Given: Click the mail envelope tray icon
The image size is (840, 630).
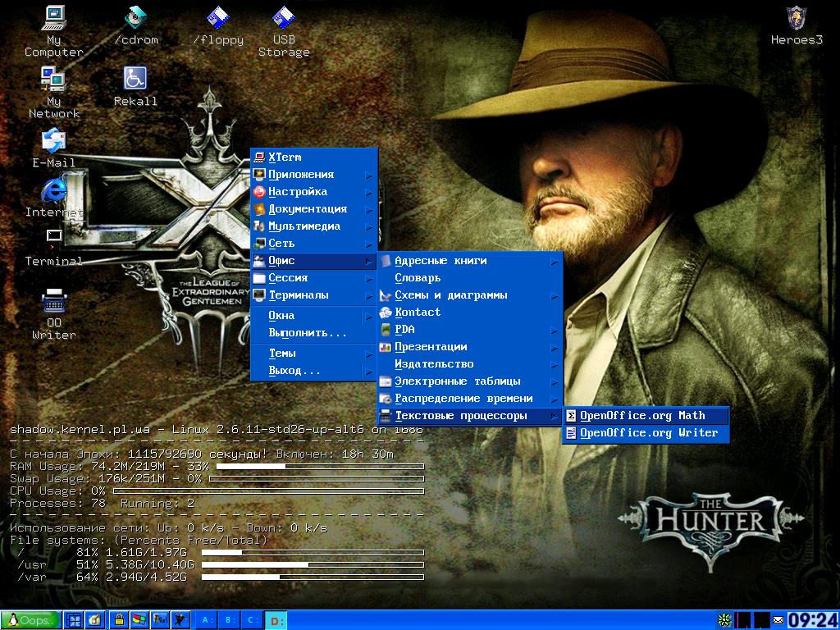Looking at the screenshot, I should tap(778, 620).
